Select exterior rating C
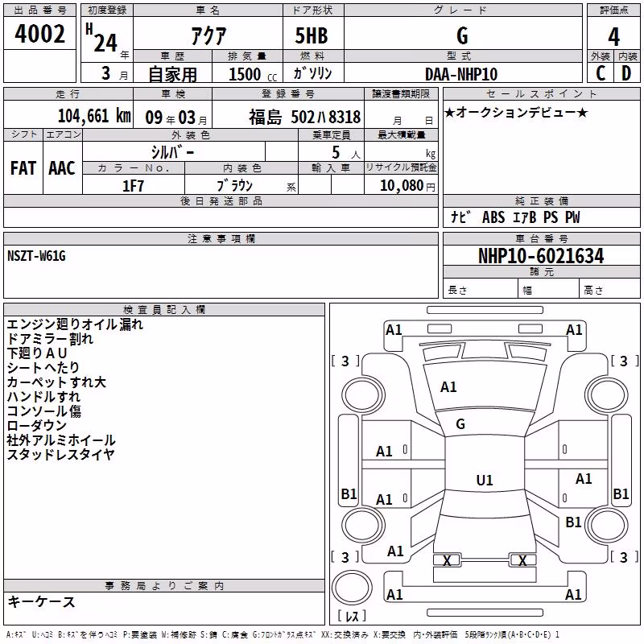The width and height of the screenshot is (644, 644). click(x=601, y=73)
